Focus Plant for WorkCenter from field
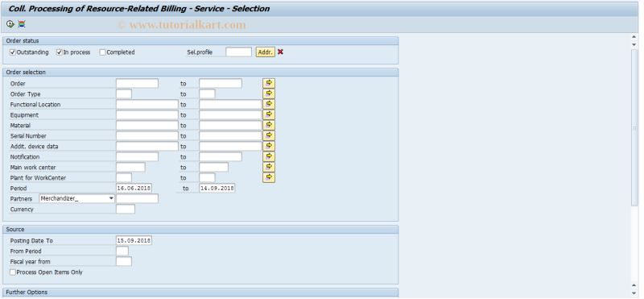Viewport: 644px width, 299px height. pyautogui.click(x=124, y=178)
